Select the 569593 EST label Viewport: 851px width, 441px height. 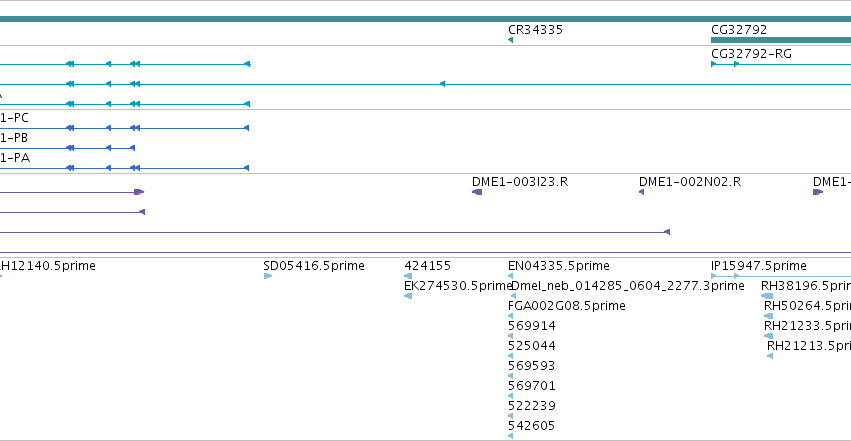tap(532, 366)
